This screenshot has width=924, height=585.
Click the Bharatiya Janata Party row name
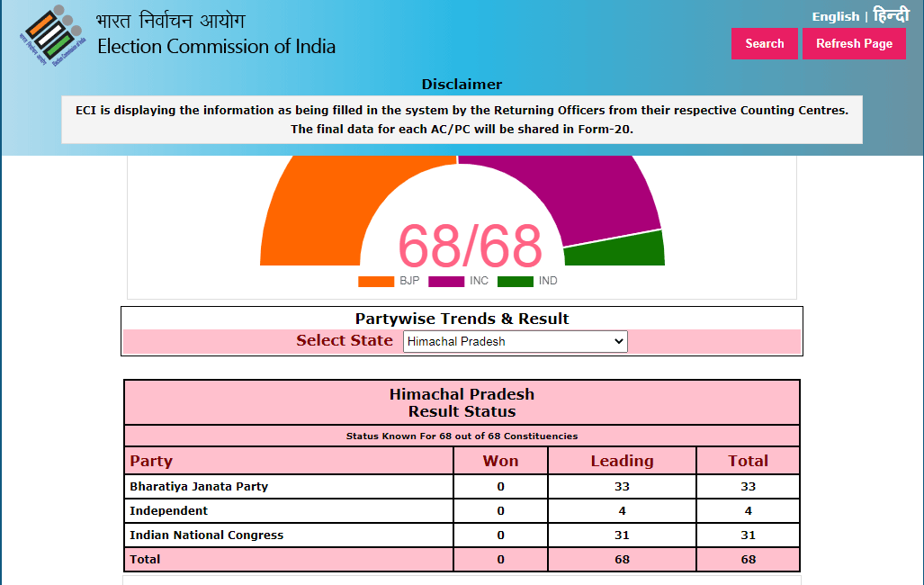pyautogui.click(x=199, y=487)
